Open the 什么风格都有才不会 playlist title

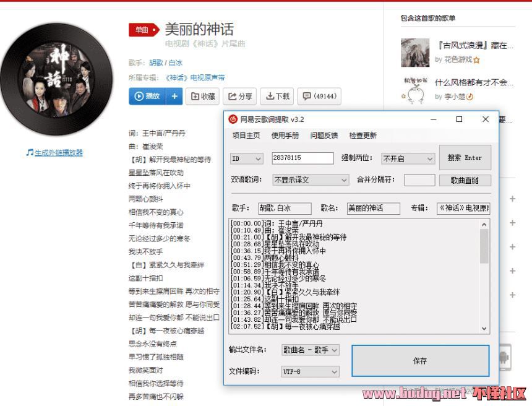[474, 82]
